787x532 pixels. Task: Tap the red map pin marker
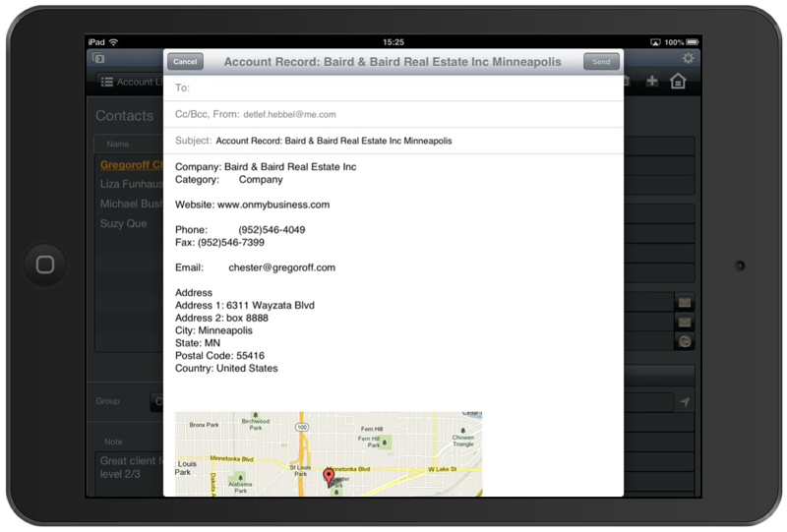[329, 476]
